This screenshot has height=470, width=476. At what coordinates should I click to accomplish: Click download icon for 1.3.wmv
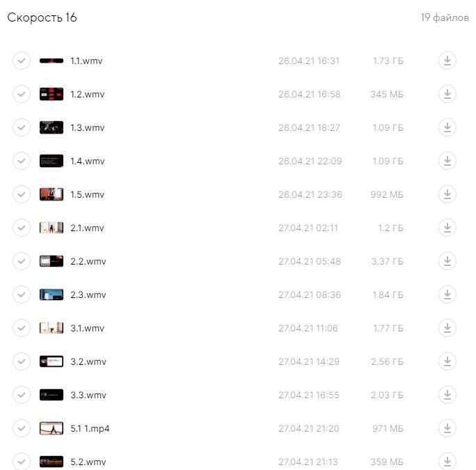(x=447, y=127)
